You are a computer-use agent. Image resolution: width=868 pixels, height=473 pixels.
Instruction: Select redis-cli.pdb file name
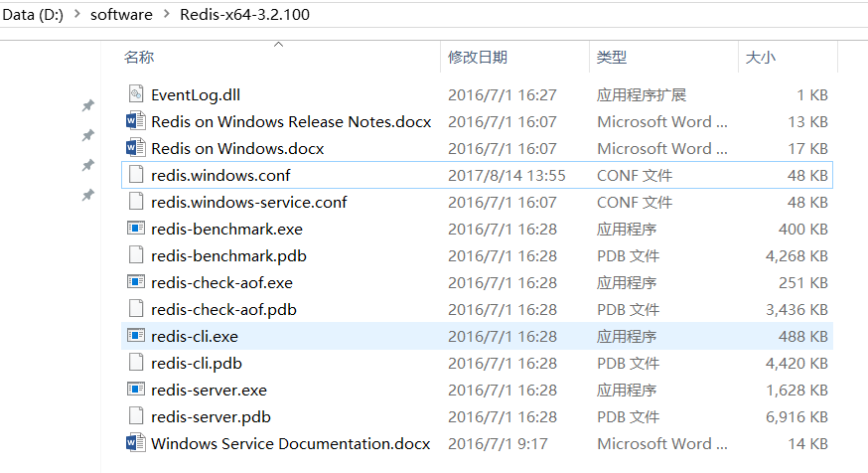pos(197,364)
